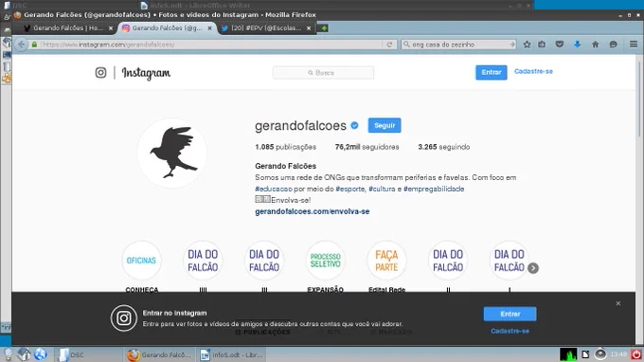This screenshot has width=644, height=362.
Task: Click the Firefox URL address bar
Action: [x=211, y=45]
